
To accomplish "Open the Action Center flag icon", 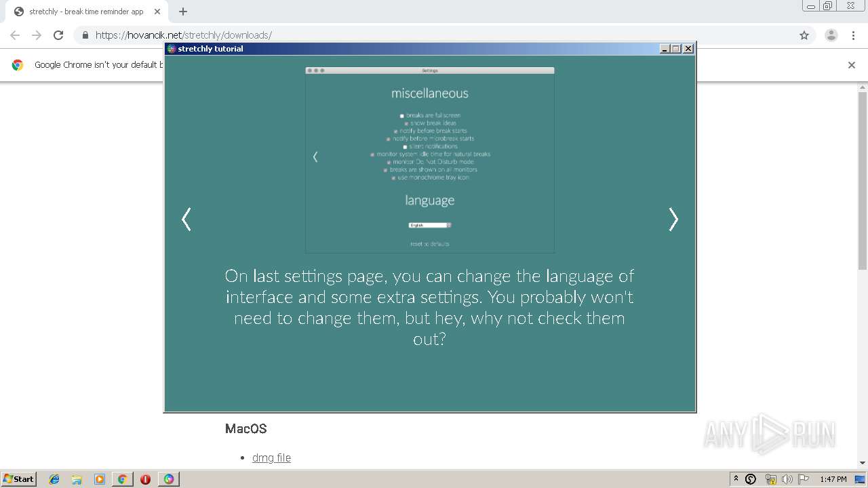I will point(804,479).
